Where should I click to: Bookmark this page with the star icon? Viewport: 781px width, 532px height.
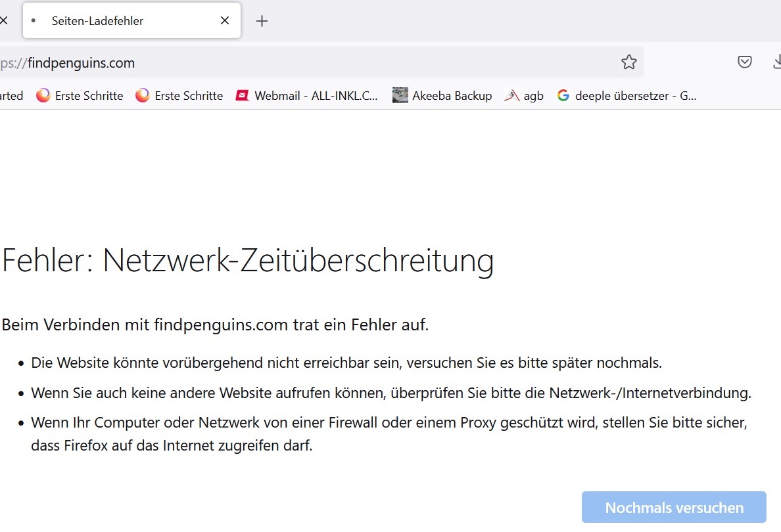[628, 62]
